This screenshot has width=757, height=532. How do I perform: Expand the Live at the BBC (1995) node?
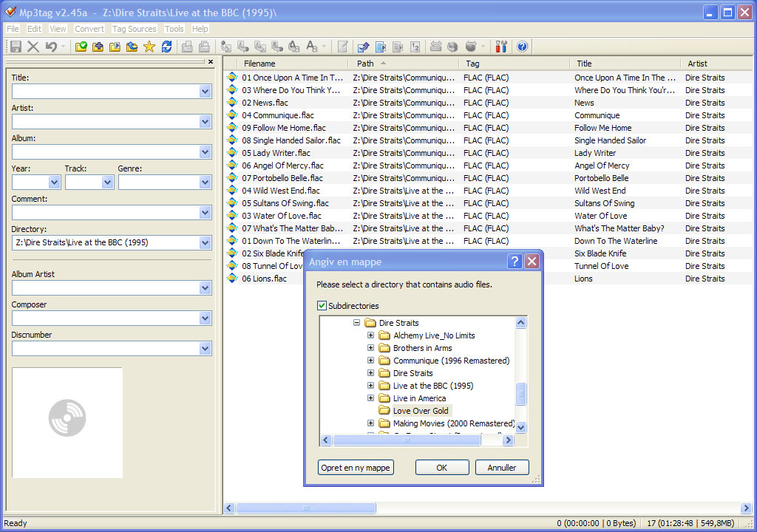coord(370,385)
